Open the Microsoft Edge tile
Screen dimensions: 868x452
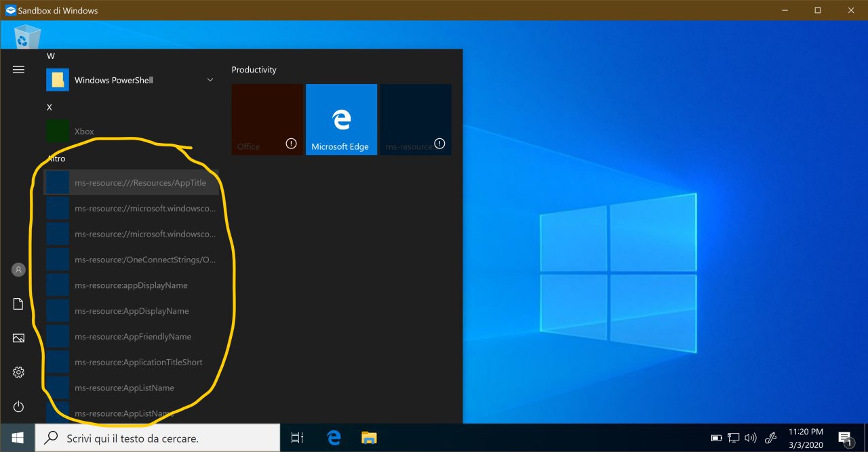pos(341,119)
